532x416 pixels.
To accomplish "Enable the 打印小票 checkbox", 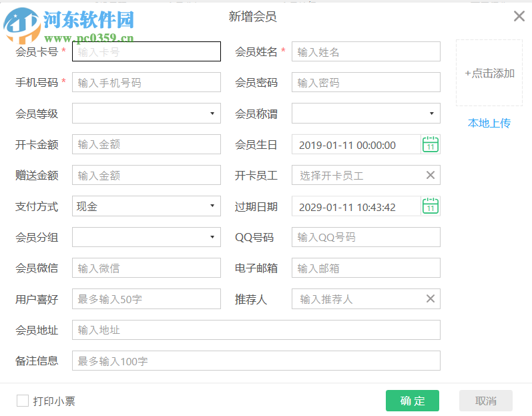I will pyautogui.click(x=23, y=401).
